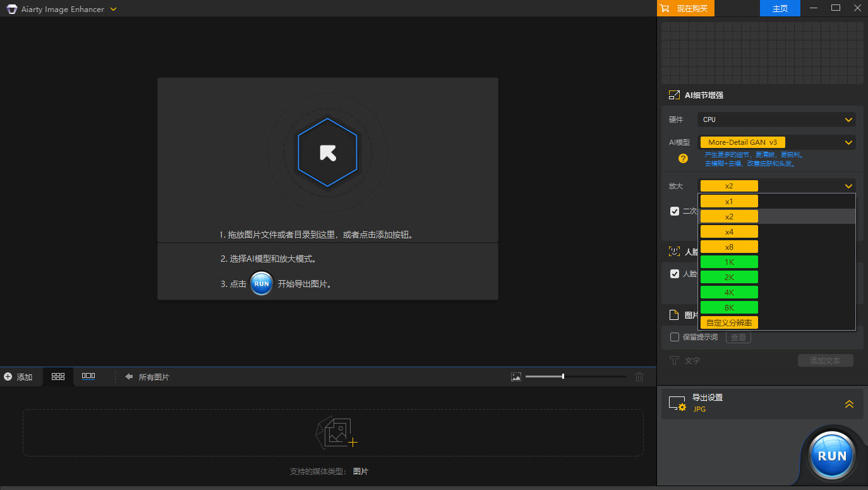Image resolution: width=868 pixels, height=490 pixels.
Task: Click the 添加 add files button
Action: click(20, 376)
